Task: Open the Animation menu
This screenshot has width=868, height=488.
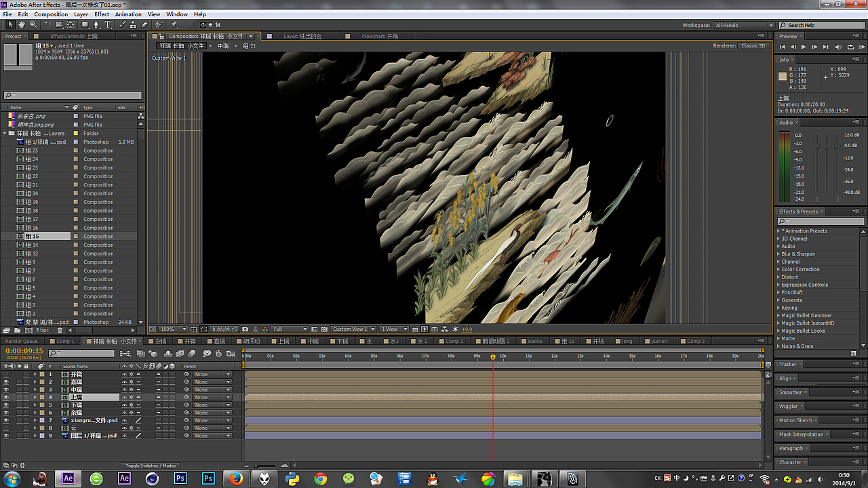Action: (128, 14)
